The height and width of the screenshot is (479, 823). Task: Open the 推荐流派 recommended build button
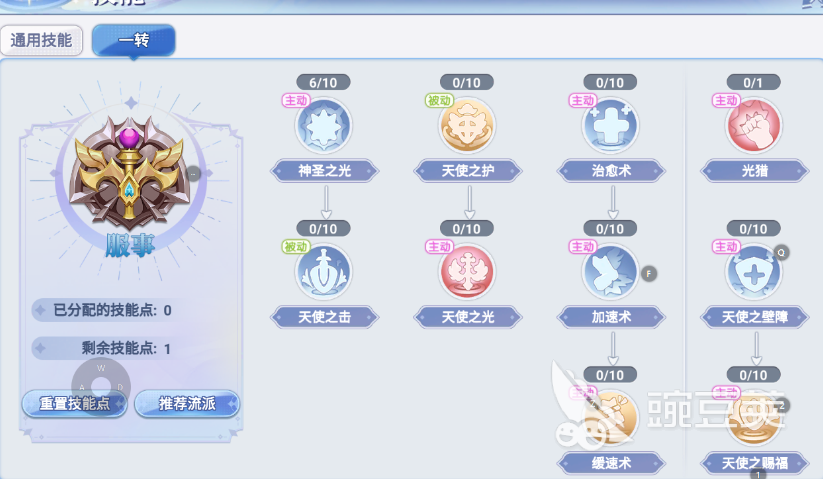pos(187,403)
